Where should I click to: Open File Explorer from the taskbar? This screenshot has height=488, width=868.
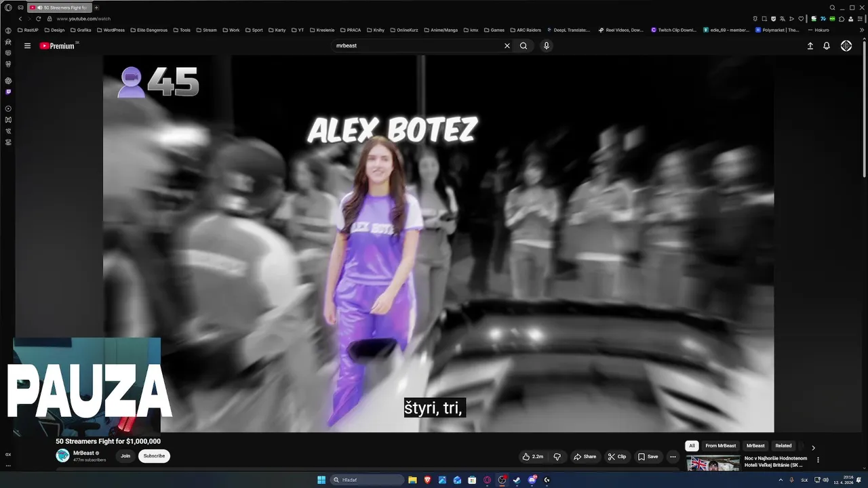tap(412, 480)
